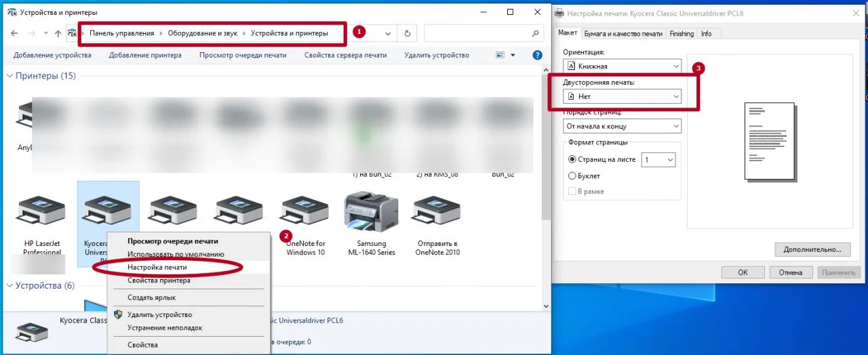Click the change view icon
The image size is (868, 355).
tap(500, 56)
